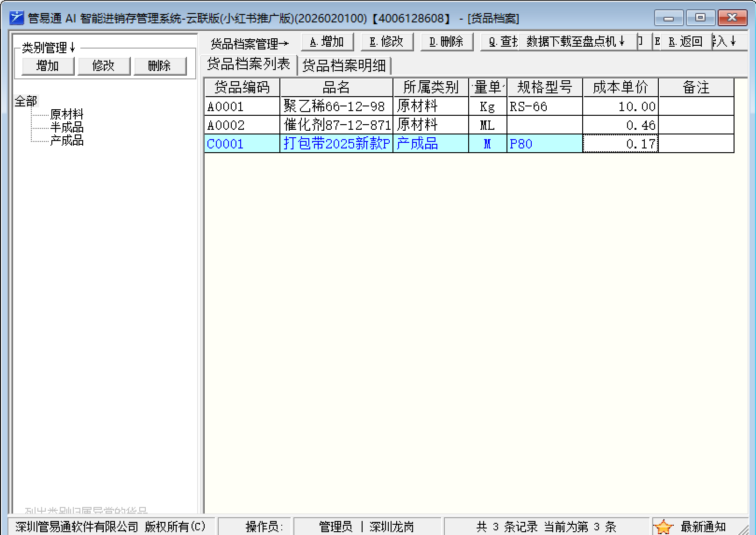Click 增加 under 类别管理
This screenshot has height=535, width=756.
coord(48,66)
